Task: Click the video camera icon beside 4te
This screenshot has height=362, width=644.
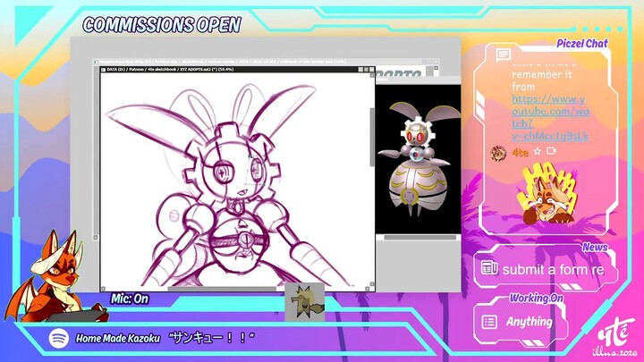Action: pos(551,151)
